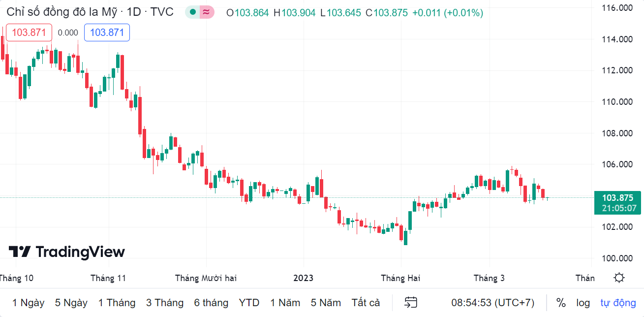Click the green market status dot
The width and height of the screenshot is (644, 317).
point(193,12)
